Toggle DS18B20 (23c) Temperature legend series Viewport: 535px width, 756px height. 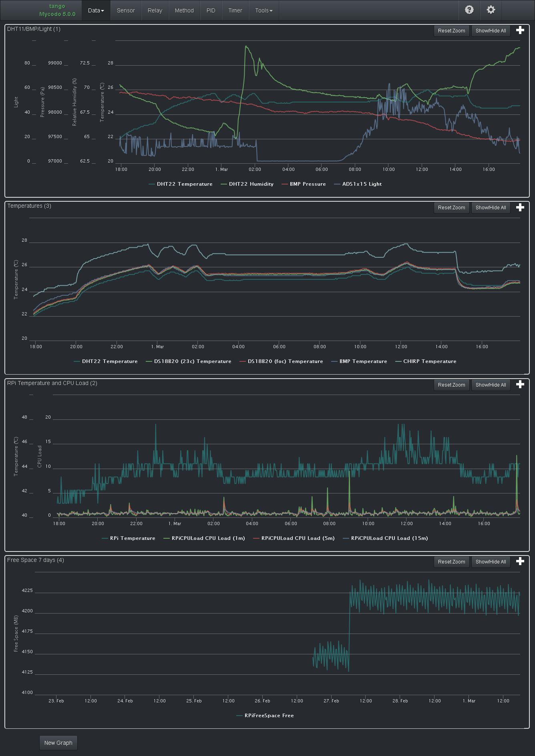tap(189, 361)
